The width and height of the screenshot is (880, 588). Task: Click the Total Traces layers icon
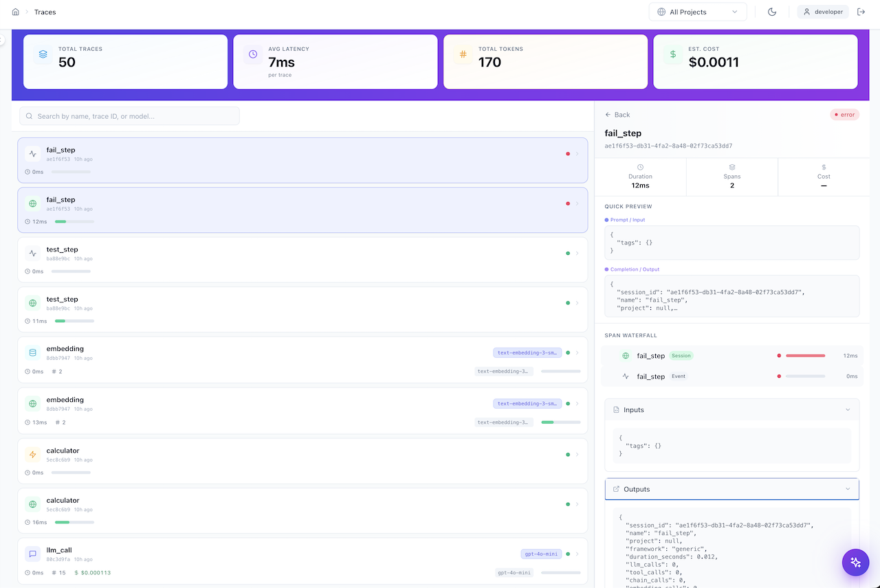43,54
